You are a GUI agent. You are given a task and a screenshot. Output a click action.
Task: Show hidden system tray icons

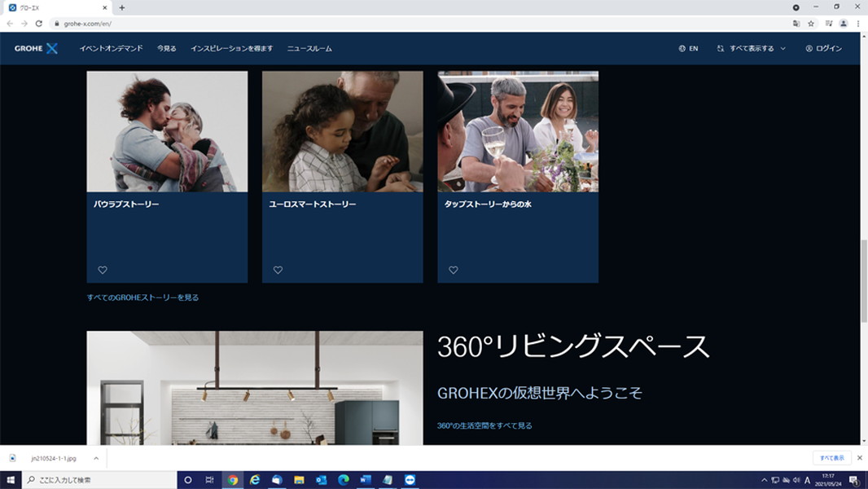[x=765, y=480]
